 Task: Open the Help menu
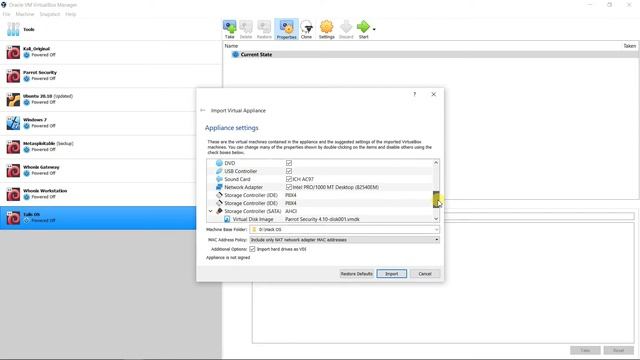point(71,14)
